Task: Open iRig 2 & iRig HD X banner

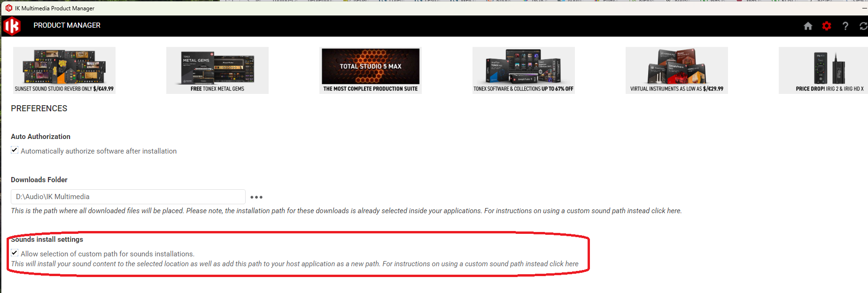Action: click(823, 70)
